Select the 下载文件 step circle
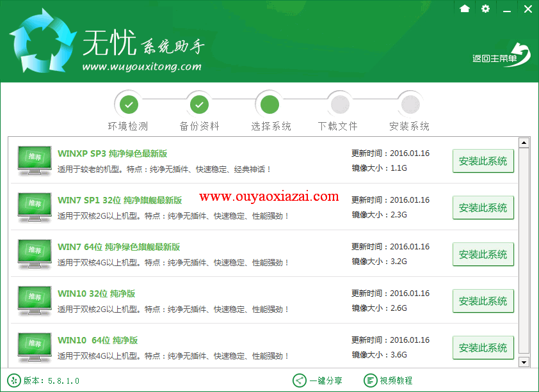 340,105
